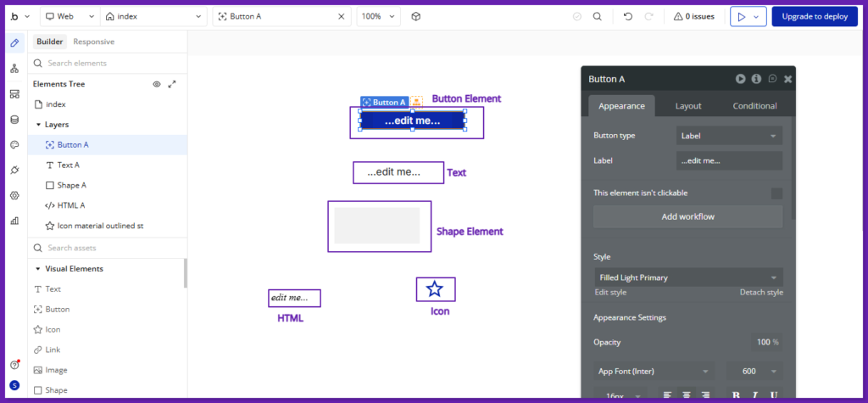Switch to the Responsive tab

point(93,42)
